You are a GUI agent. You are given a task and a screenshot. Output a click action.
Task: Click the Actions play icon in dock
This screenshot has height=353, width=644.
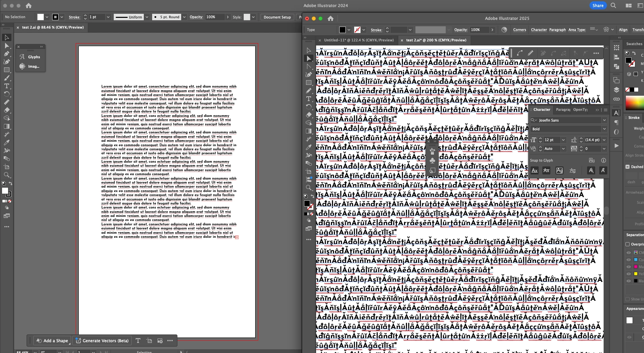click(x=616, y=146)
